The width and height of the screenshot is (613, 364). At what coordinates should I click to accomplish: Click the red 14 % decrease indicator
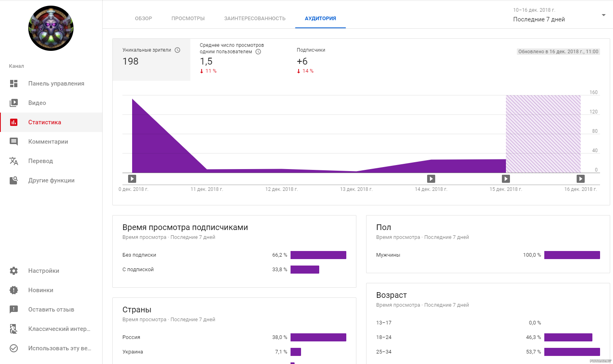click(305, 71)
